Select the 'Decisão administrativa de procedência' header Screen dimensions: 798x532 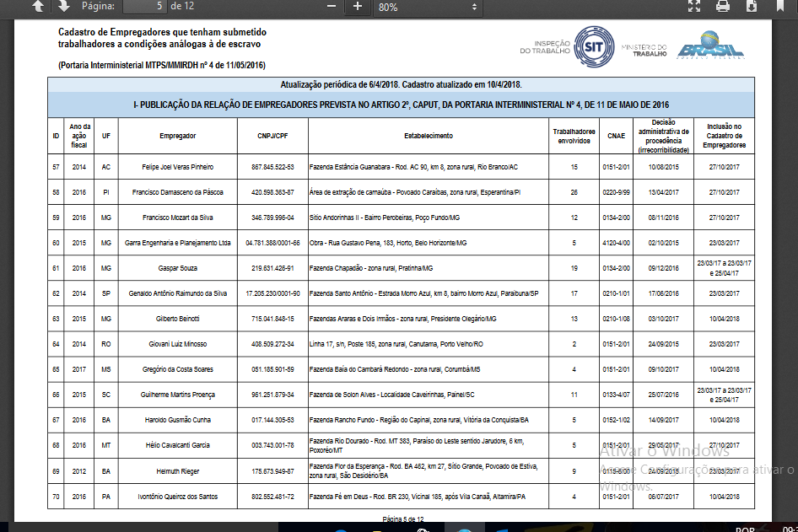point(664,136)
